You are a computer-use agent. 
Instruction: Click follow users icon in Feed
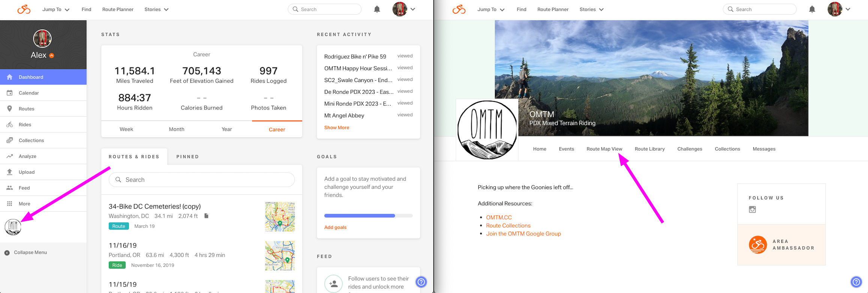pos(333,284)
